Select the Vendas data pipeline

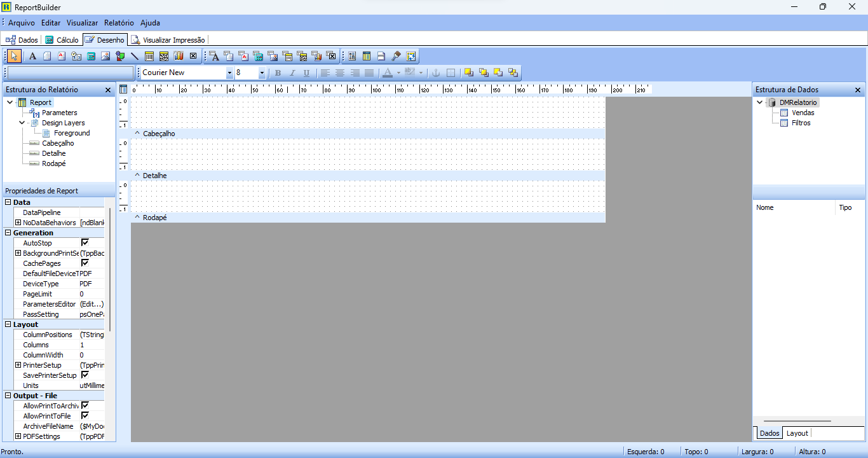click(x=803, y=113)
